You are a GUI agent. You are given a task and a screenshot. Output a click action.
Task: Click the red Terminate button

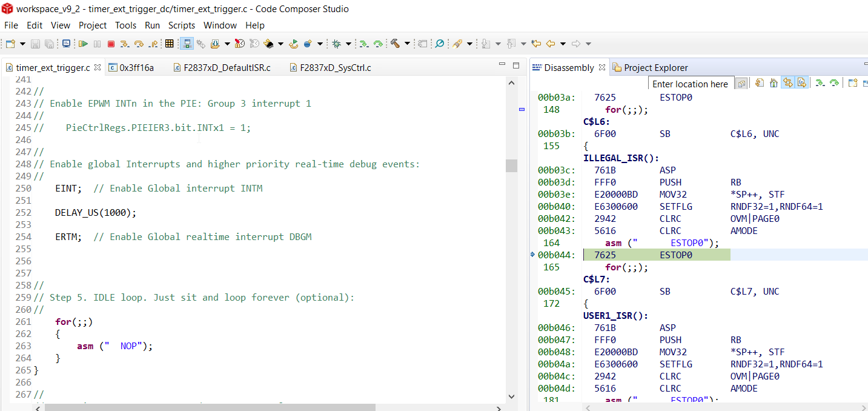tap(111, 44)
